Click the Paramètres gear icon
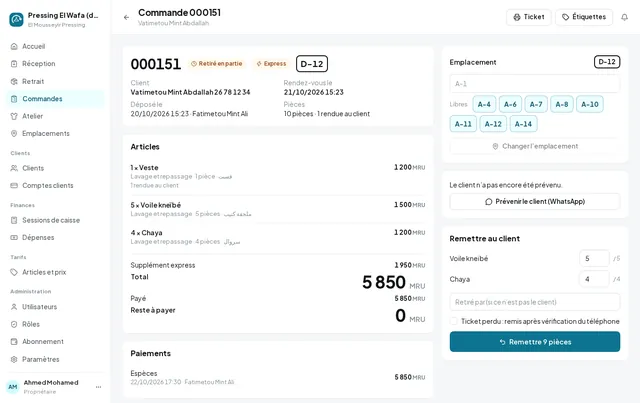The width and height of the screenshot is (640, 403). coord(14,359)
